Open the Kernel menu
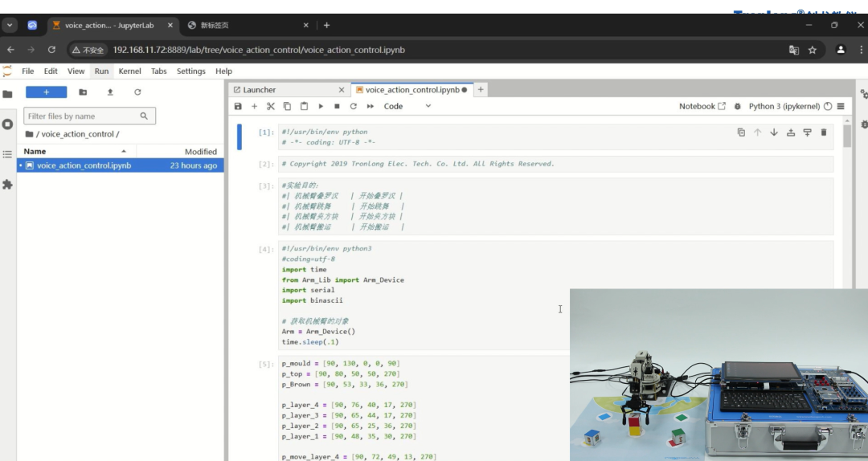 pos(129,71)
